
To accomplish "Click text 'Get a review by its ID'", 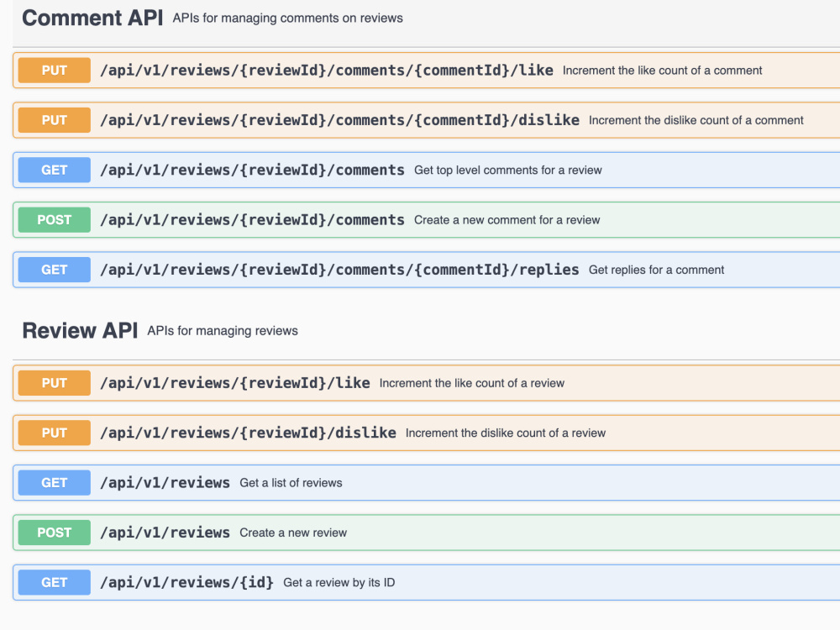I will point(339,582).
